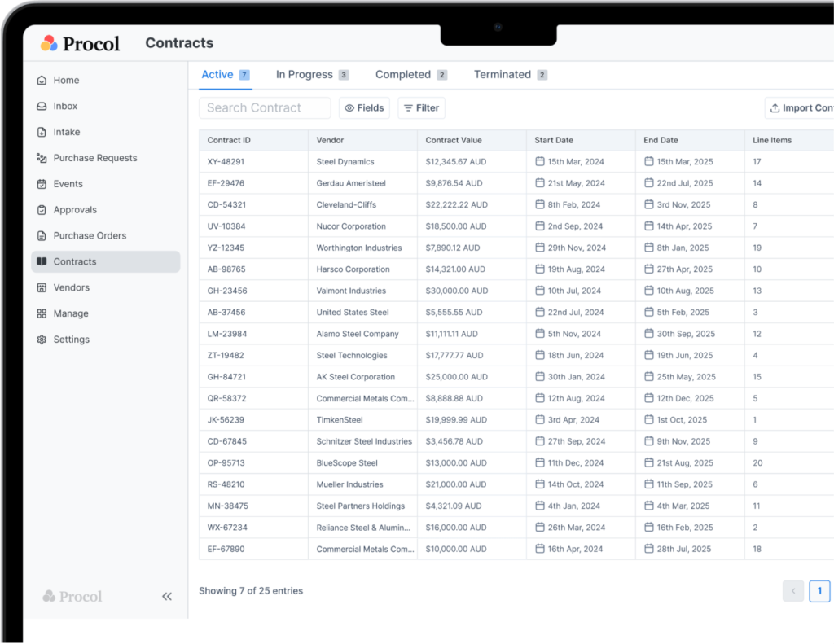The height and width of the screenshot is (644, 834).
Task: Open the Filter dropdown
Action: pyautogui.click(x=421, y=108)
